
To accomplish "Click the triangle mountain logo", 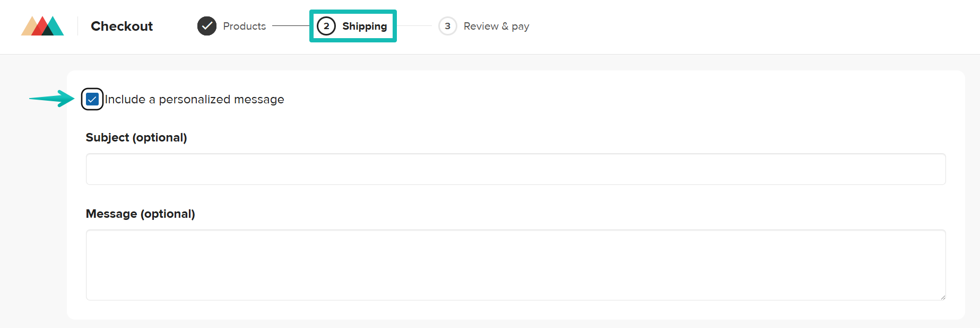I will pos(42,26).
